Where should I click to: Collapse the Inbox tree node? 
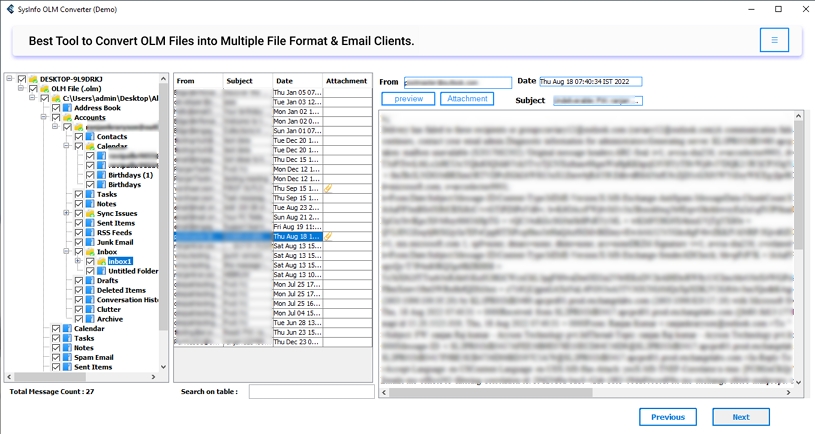[67, 252]
